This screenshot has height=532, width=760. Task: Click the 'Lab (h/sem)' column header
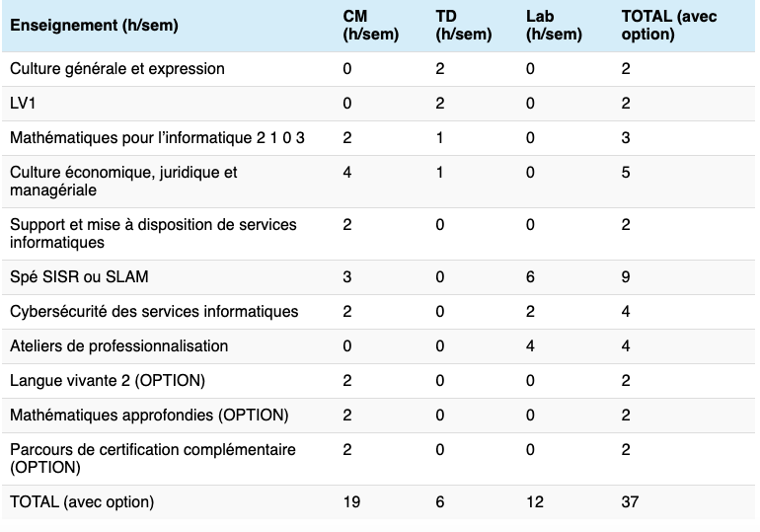click(554, 26)
